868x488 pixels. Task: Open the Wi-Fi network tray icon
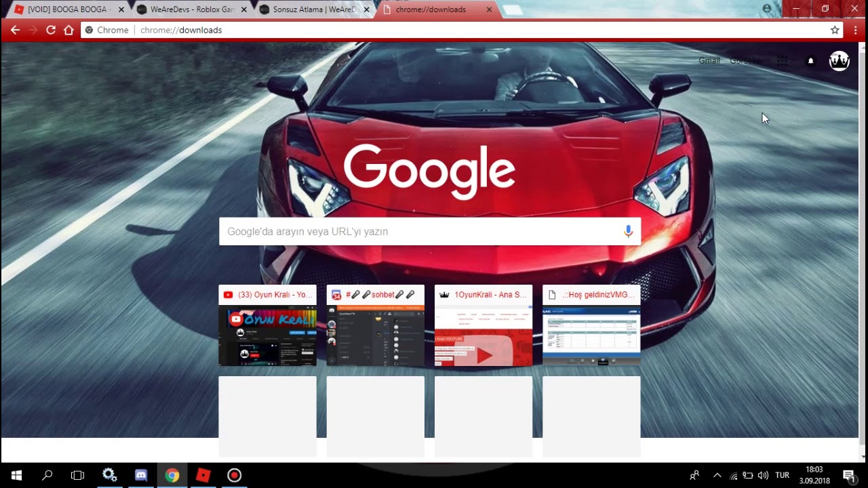pos(733,475)
